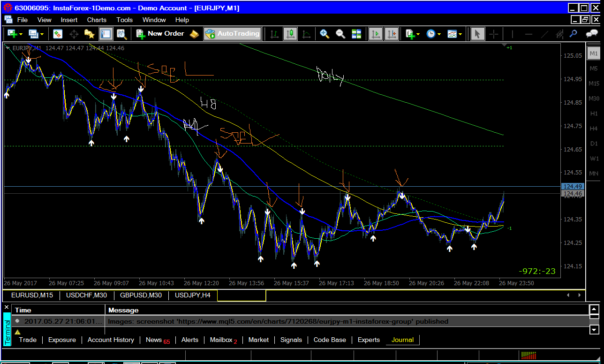Screen dimensions: 604x364
Task: Open MetaEditor with the yellow book icon
Action: coord(194,34)
